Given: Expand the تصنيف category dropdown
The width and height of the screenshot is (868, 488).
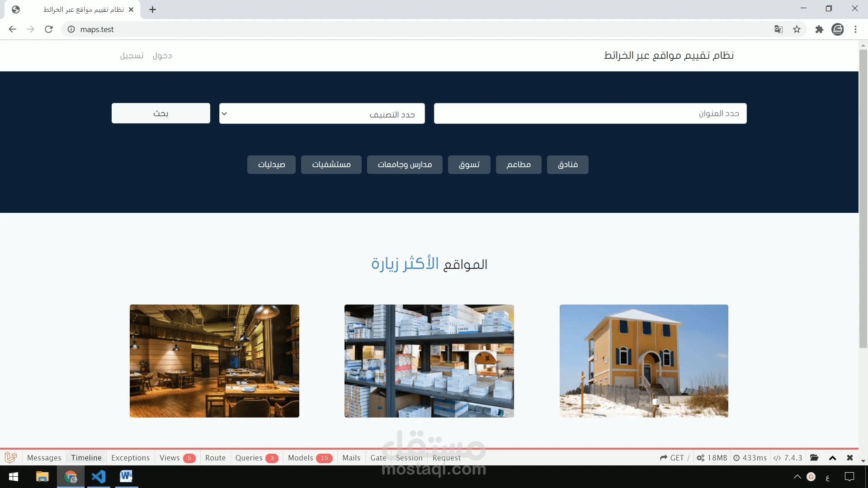Looking at the screenshot, I should (x=322, y=113).
